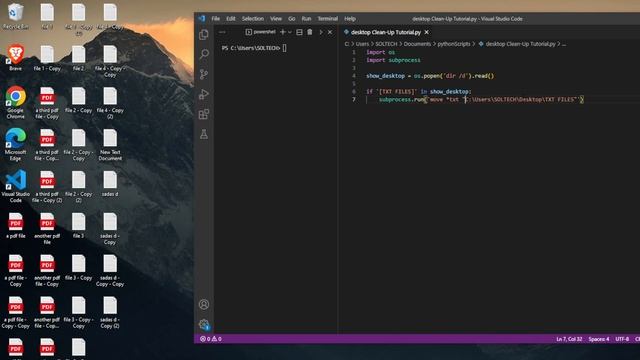Open the Terminal menu

point(327,19)
